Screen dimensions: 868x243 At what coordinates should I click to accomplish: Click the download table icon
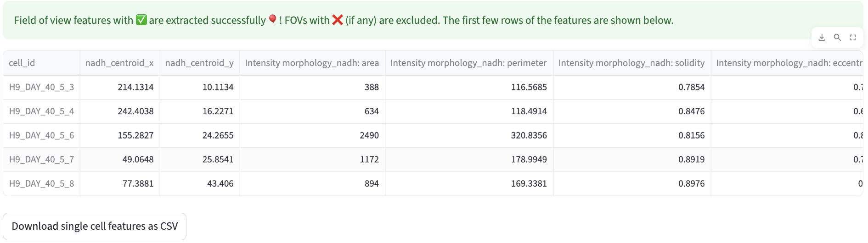coord(822,38)
